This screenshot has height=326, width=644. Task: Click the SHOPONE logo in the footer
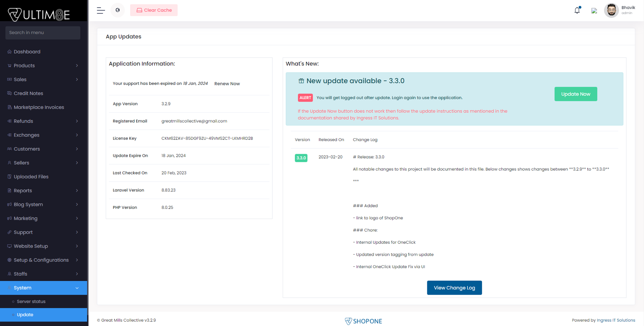coord(363,321)
